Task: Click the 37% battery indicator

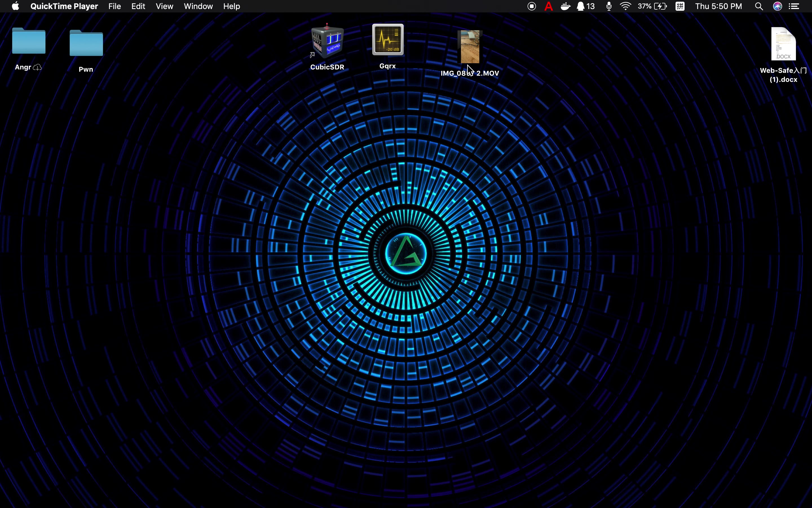Action: (653, 6)
